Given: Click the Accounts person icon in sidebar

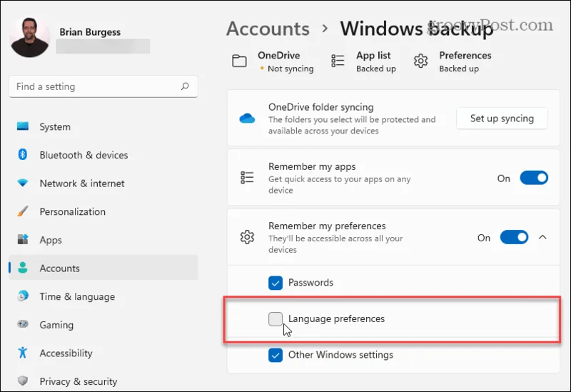Looking at the screenshot, I should (23, 268).
